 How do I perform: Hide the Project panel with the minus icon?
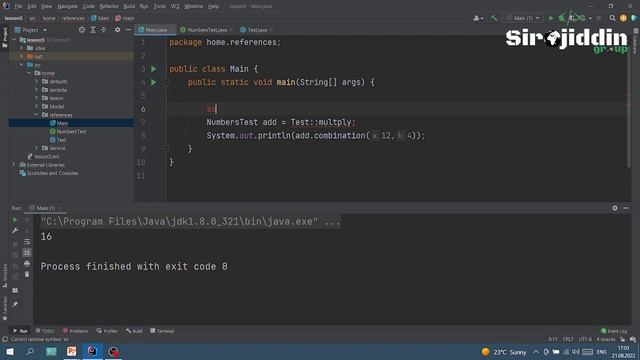(x=128, y=30)
